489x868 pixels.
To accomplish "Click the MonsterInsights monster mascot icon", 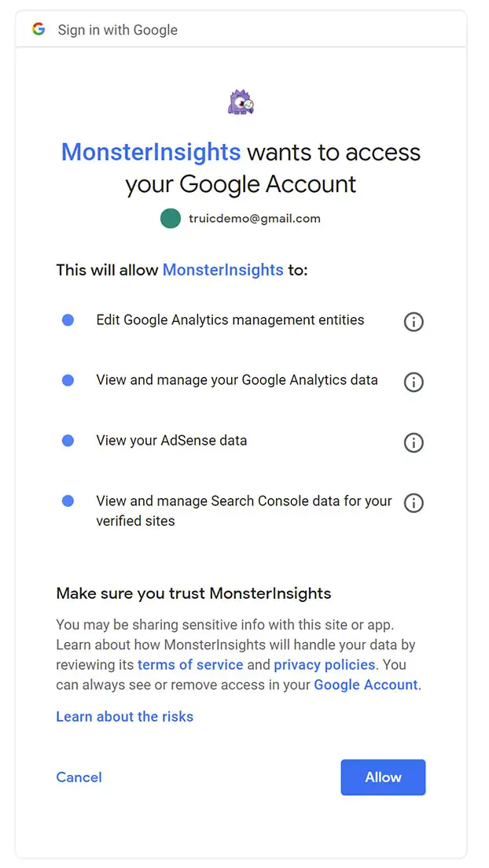I will click(241, 102).
